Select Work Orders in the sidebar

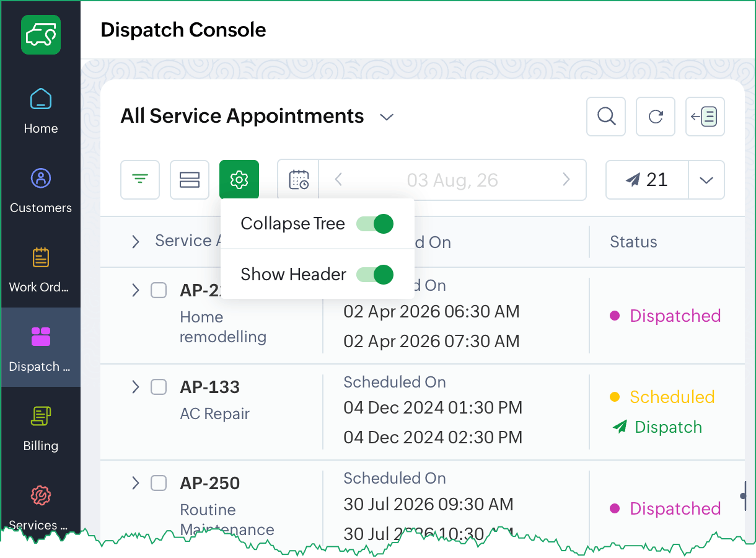[x=41, y=270]
